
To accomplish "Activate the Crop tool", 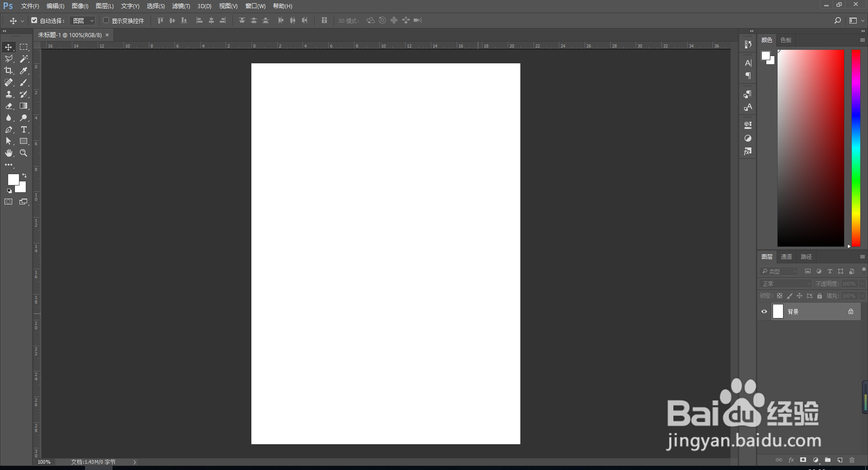I will point(9,71).
